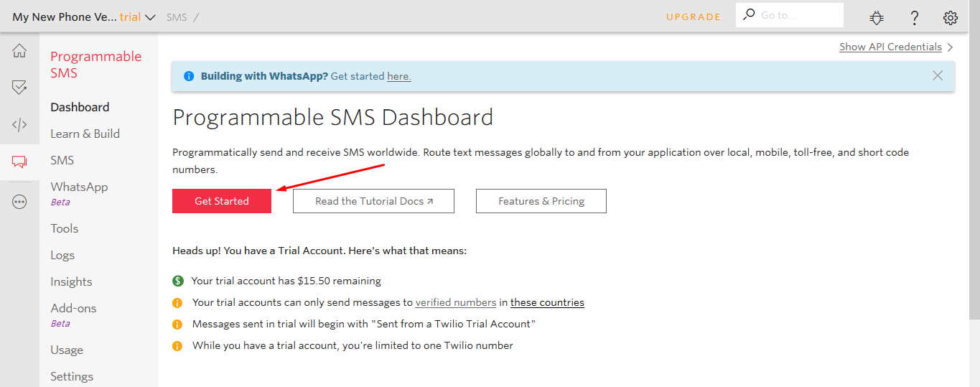Open the settings gear icon
This screenshot has width=980, height=387.
point(951,17)
